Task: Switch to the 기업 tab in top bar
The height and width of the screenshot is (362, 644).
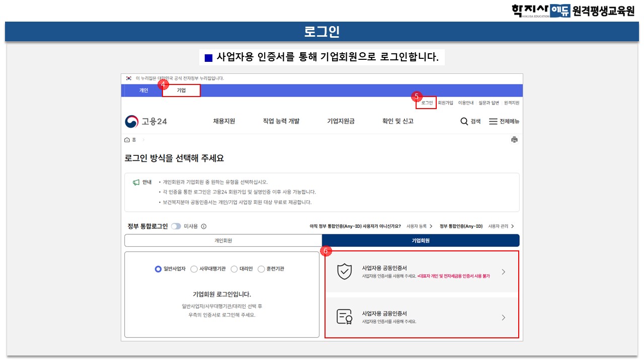Action: [x=181, y=90]
